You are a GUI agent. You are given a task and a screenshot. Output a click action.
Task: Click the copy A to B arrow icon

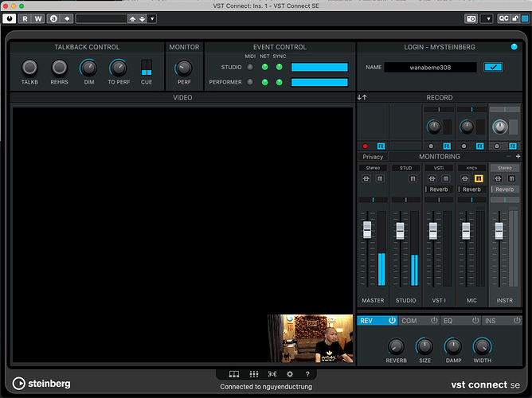67,18
